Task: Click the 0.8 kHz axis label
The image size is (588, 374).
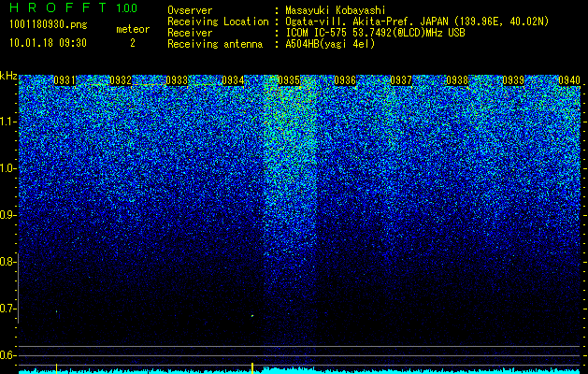Action: pos(7,262)
